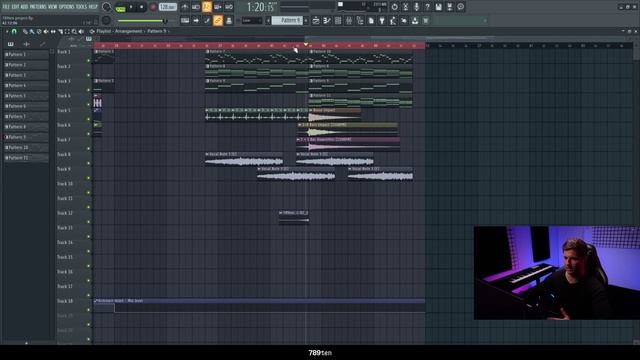The height and width of the screenshot is (360, 640).
Task: Toggle the highlighted countdown before recording button
Action: [207, 7]
